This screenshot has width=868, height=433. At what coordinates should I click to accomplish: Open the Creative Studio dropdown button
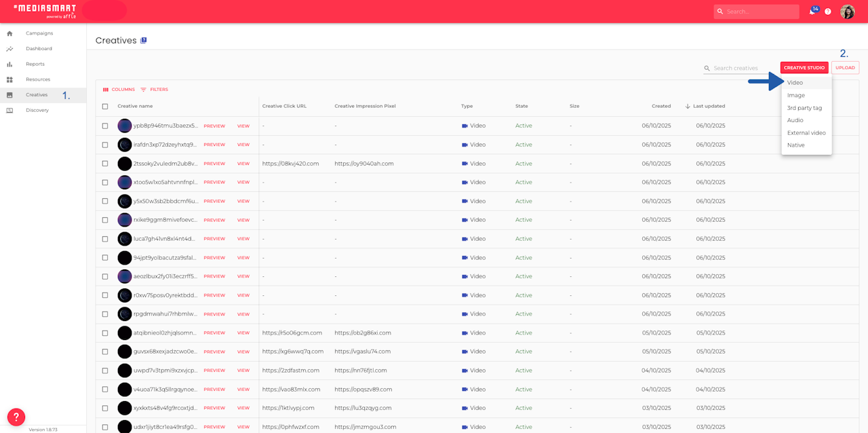click(804, 68)
